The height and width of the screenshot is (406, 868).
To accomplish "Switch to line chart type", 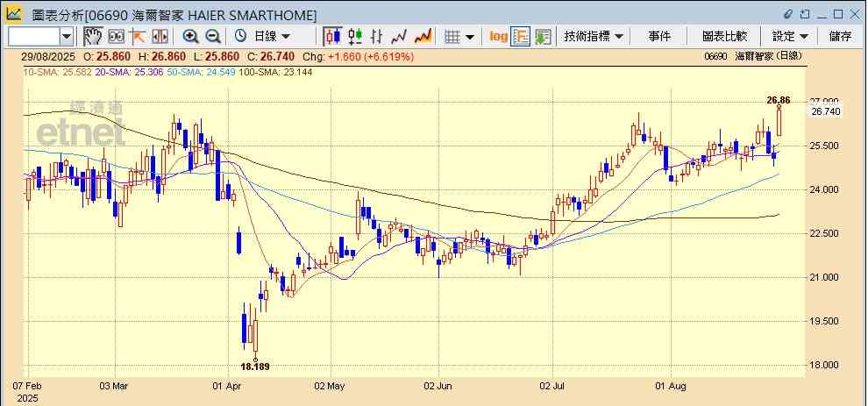I will (x=399, y=37).
